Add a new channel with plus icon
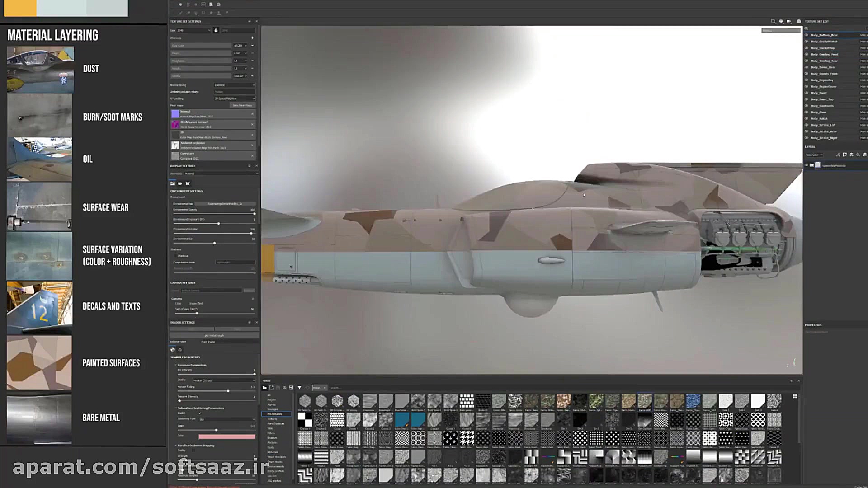The height and width of the screenshot is (488, 868). (x=252, y=38)
